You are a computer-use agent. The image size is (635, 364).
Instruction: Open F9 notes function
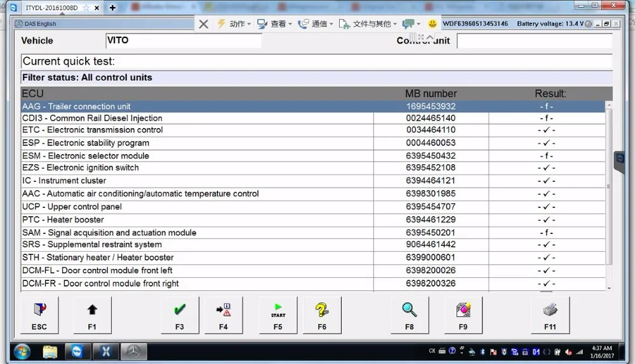click(464, 315)
